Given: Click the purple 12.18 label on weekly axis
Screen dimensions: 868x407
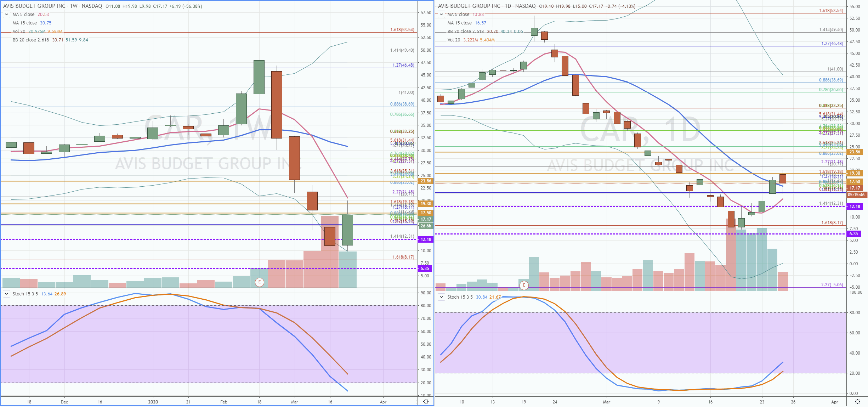Looking at the screenshot, I should pyautogui.click(x=426, y=239).
